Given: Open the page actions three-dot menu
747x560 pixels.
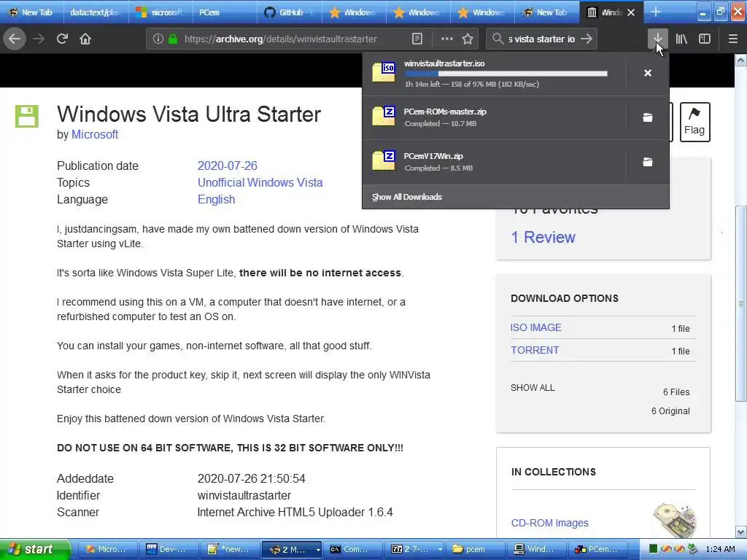Looking at the screenshot, I should [x=447, y=39].
